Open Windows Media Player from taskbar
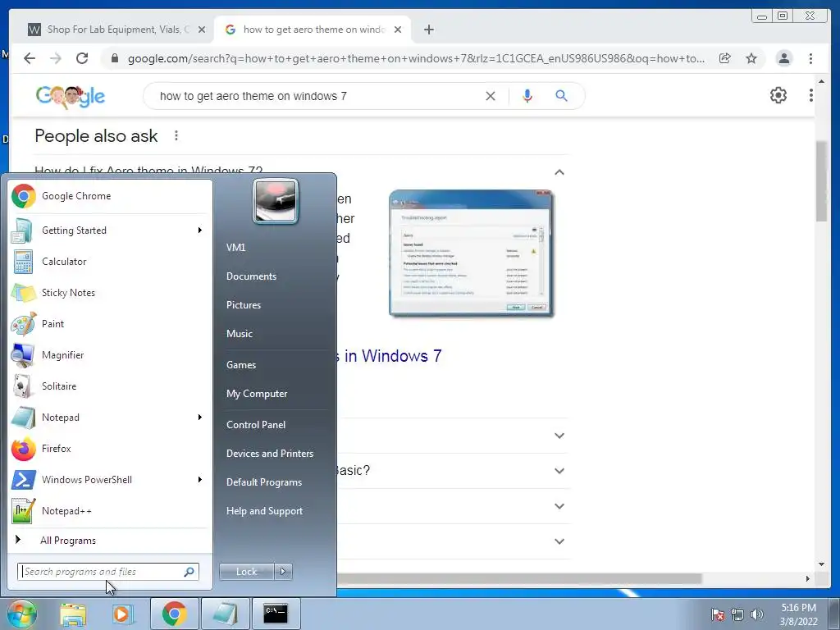This screenshot has width=840, height=630. pyautogui.click(x=122, y=614)
